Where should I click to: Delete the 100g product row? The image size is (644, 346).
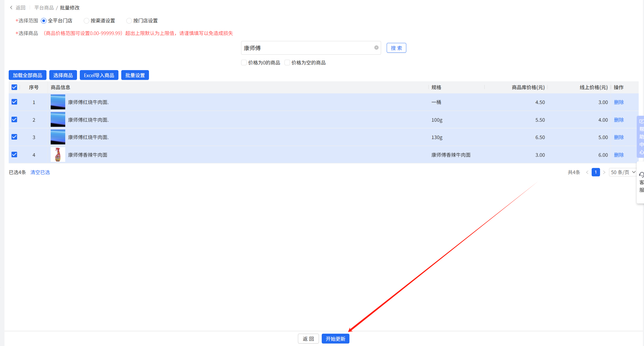[619, 120]
